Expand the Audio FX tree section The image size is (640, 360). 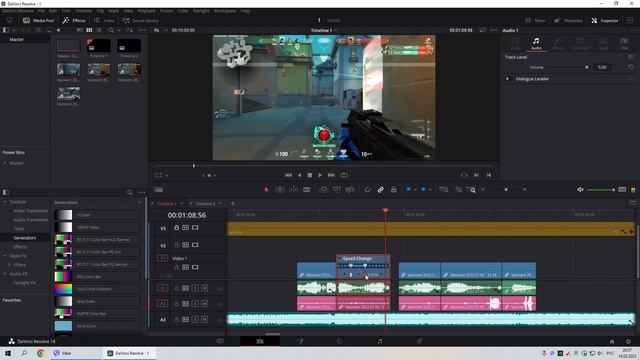coord(5,274)
